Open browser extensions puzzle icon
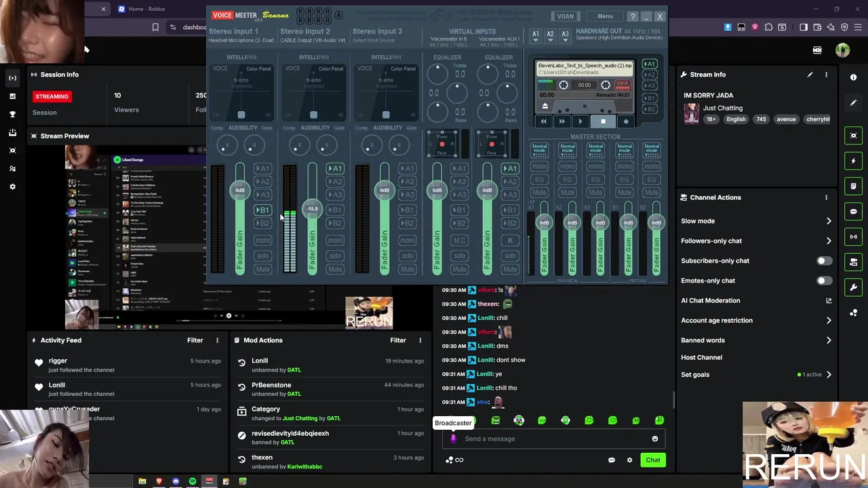868x488 pixels. [768, 27]
